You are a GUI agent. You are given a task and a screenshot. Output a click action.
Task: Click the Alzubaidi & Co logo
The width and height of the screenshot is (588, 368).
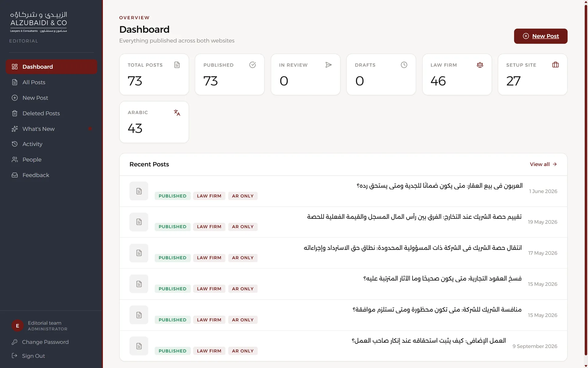point(39,22)
